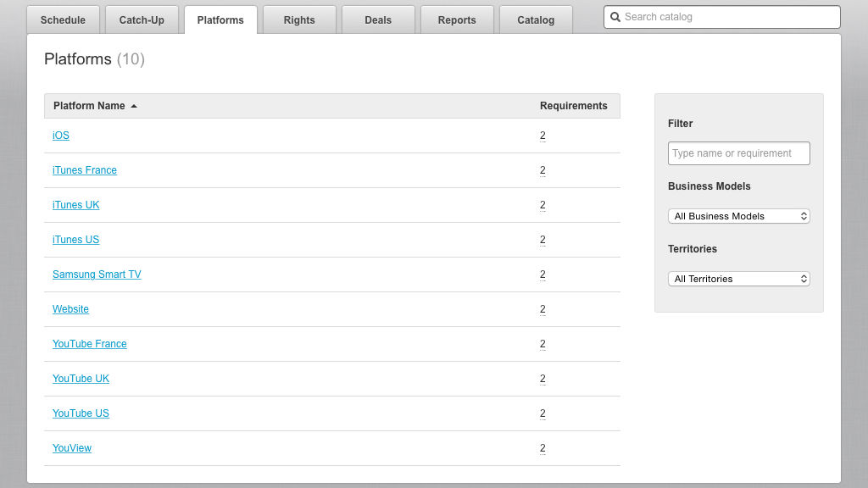This screenshot has width=868, height=488.
Task: Expand the Territories dropdown
Action: coord(739,279)
